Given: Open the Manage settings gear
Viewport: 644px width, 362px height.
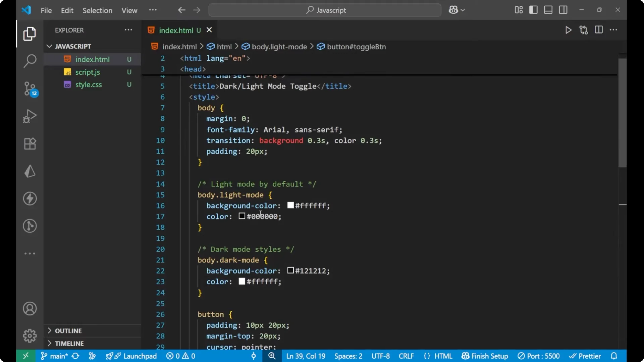Looking at the screenshot, I should (x=30, y=336).
